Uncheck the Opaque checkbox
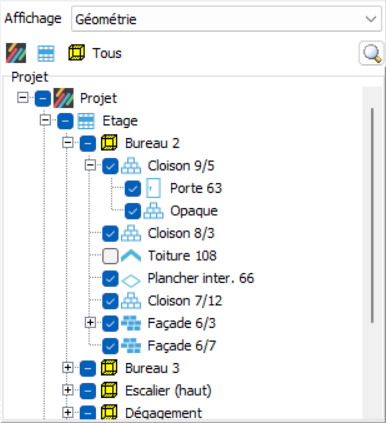Image resolution: width=386 pixels, height=423 pixels. point(133,211)
